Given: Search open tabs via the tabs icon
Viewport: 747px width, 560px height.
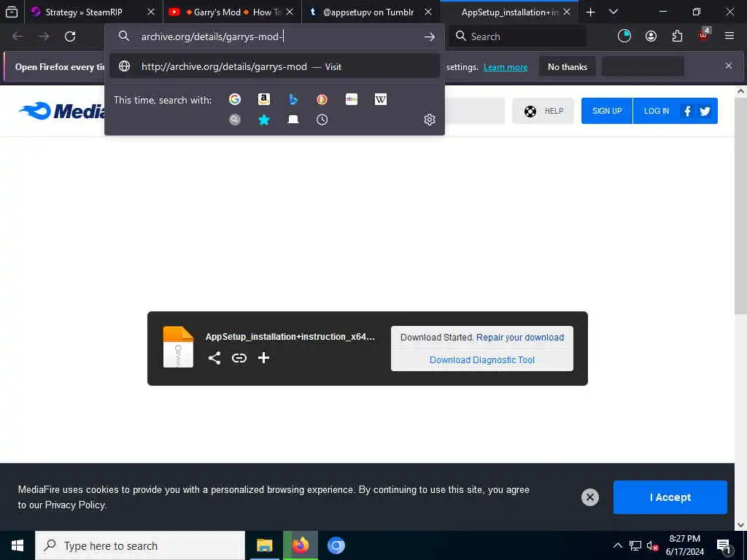Looking at the screenshot, I should [x=293, y=120].
